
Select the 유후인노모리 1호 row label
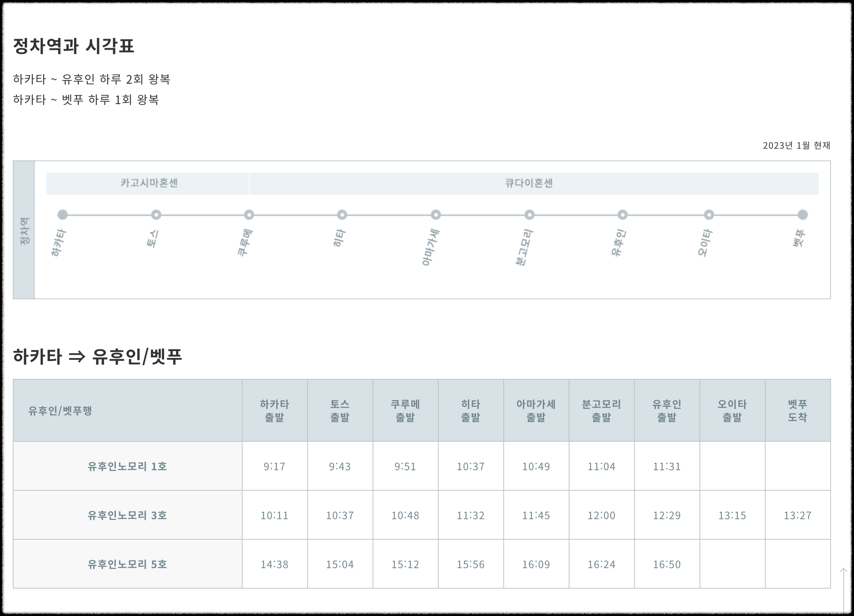tap(127, 466)
